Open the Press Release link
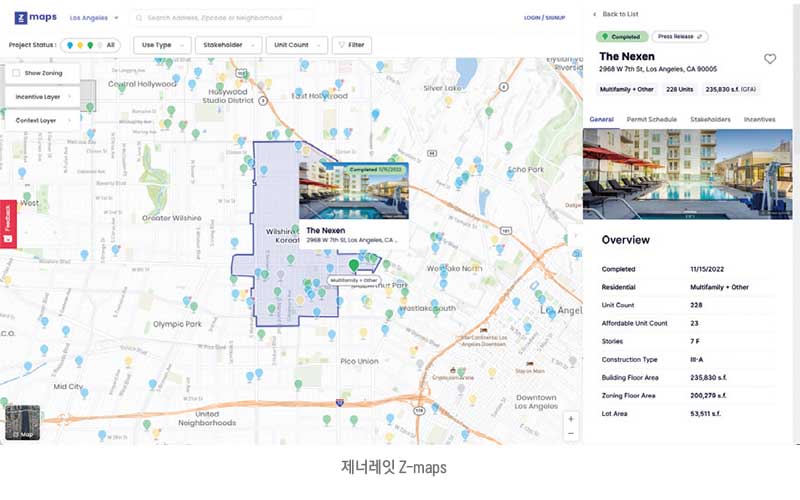800x500 pixels. click(x=680, y=36)
